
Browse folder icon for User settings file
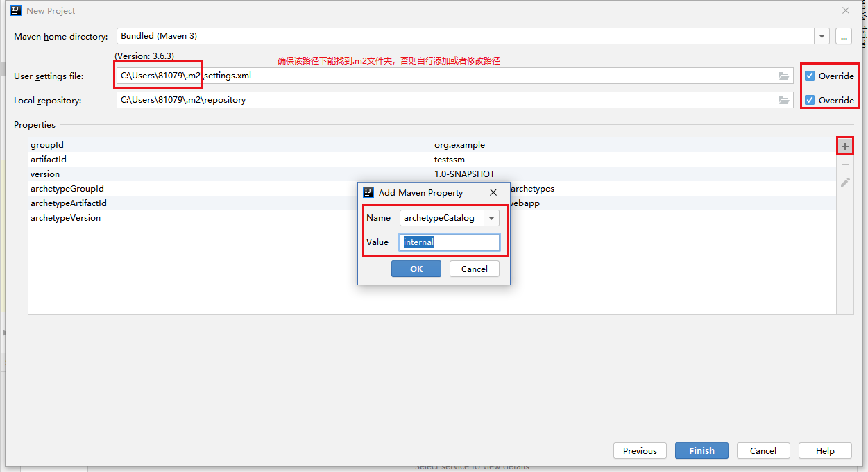[x=784, y=76]
